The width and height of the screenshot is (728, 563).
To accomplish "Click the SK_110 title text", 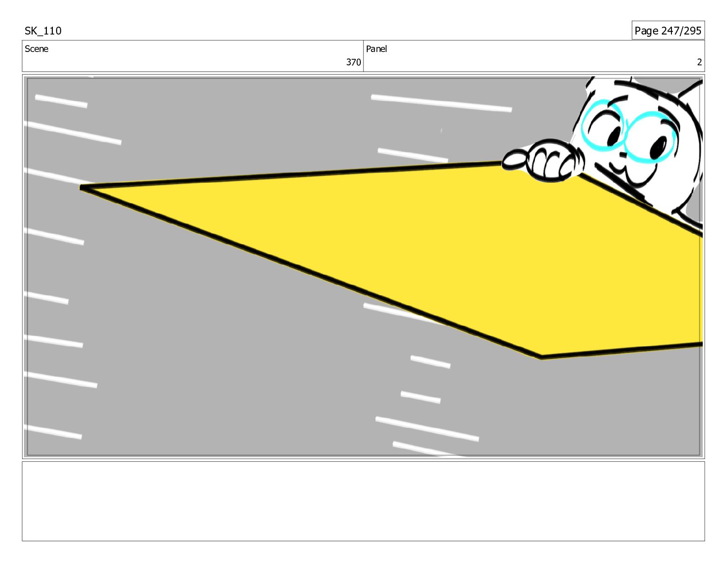I will point(43,31).
